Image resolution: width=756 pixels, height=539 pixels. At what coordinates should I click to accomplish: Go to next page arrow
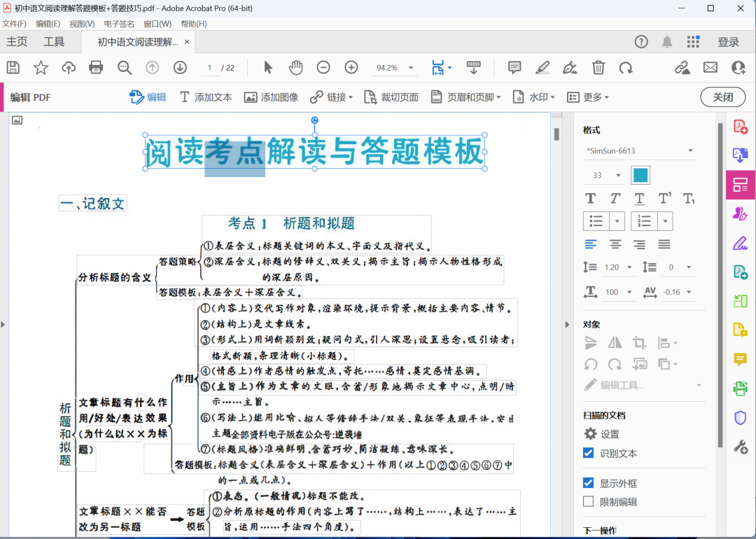point(181,67)
